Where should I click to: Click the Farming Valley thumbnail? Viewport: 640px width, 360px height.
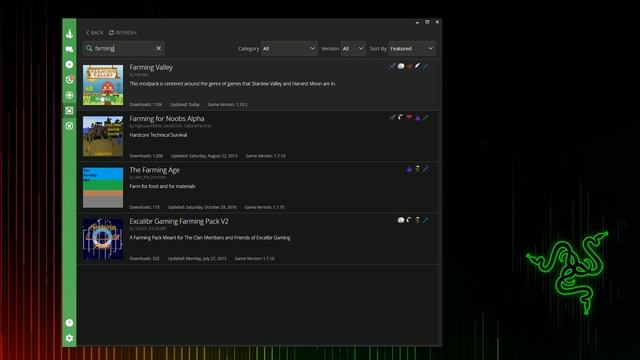pyautogui.click(x=103, y=85)
